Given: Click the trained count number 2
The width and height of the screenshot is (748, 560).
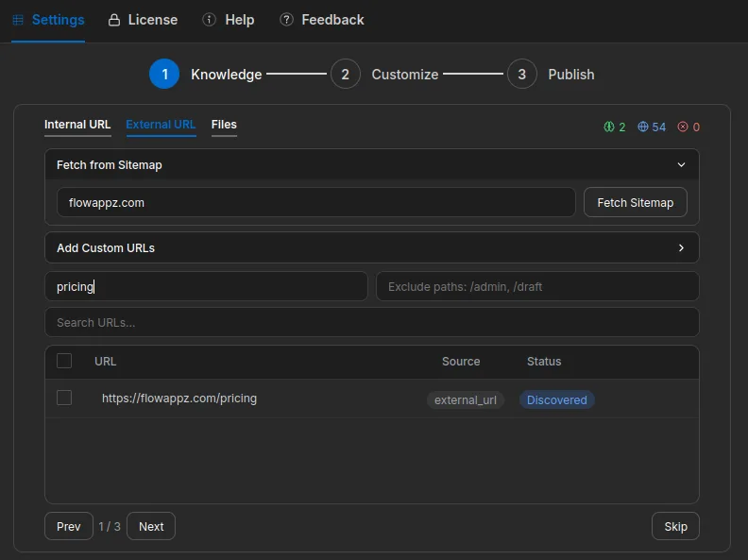Looking at the screenshot, I should [622, 127].
